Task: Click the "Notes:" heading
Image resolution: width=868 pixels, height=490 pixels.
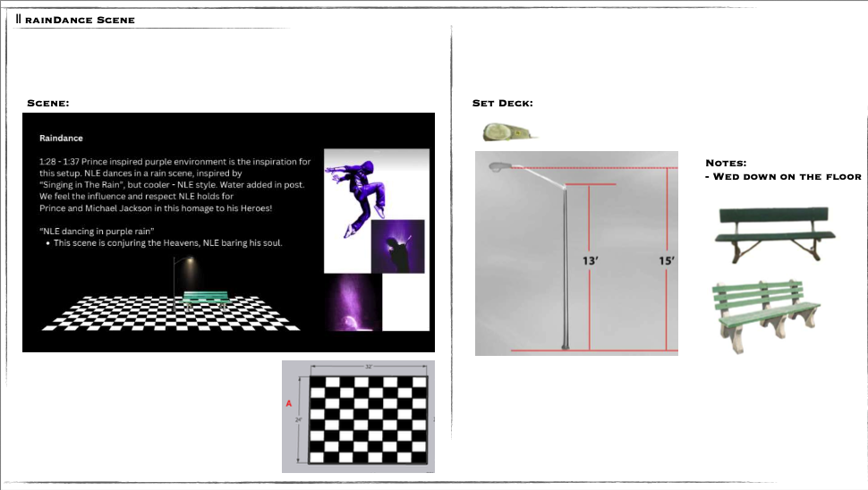Action: [x=726, y=163]
